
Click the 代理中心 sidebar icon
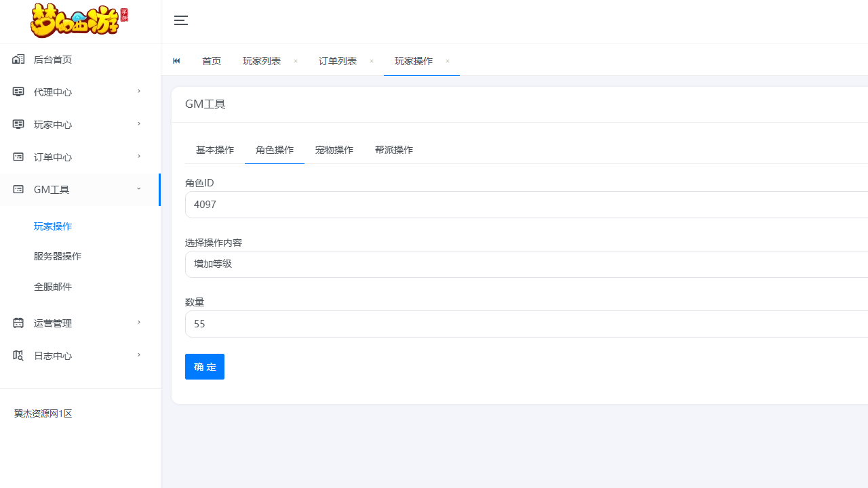coord(18,92)
